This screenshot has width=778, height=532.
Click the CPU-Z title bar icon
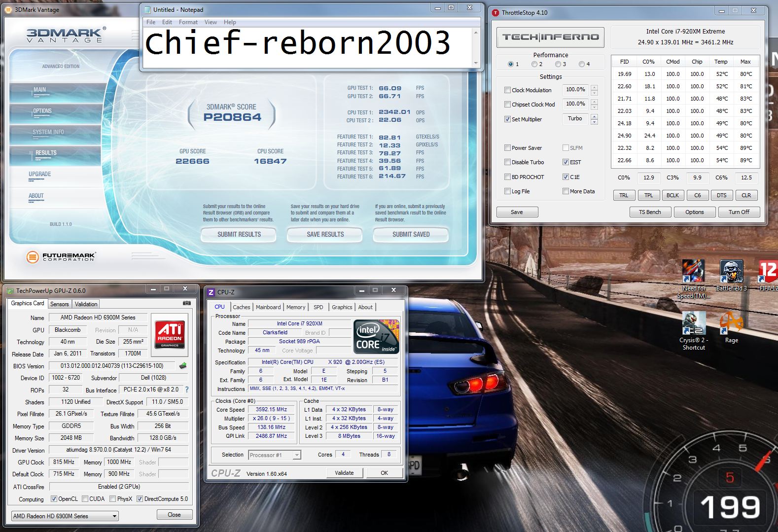coord(211,292)
